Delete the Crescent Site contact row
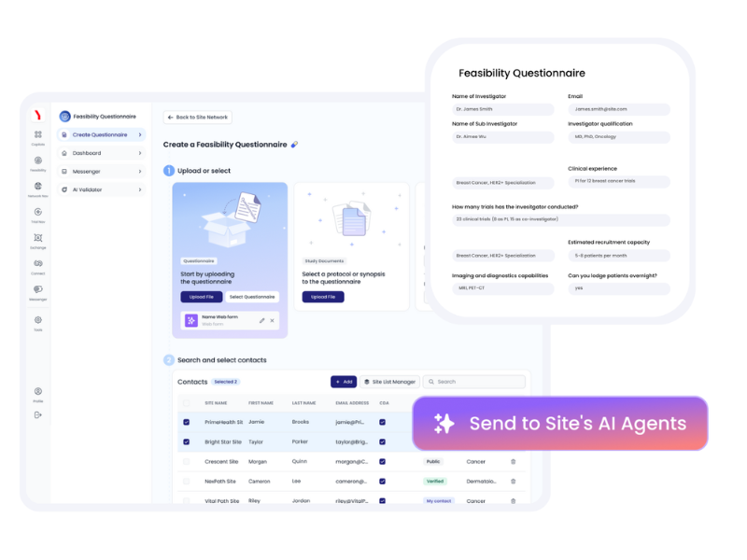This screenshot has height=560, width=747. tap(513, 461)
